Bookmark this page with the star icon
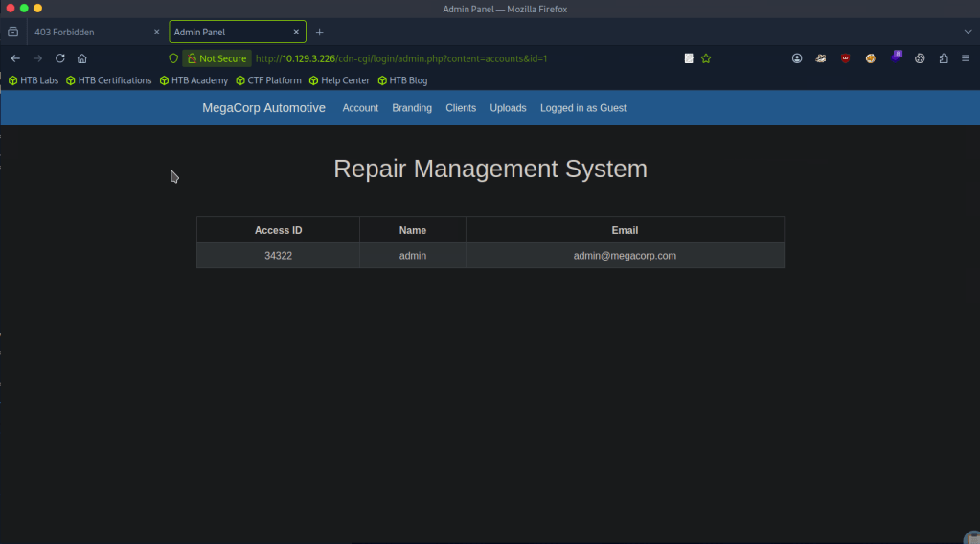 [x=706, y=58]
